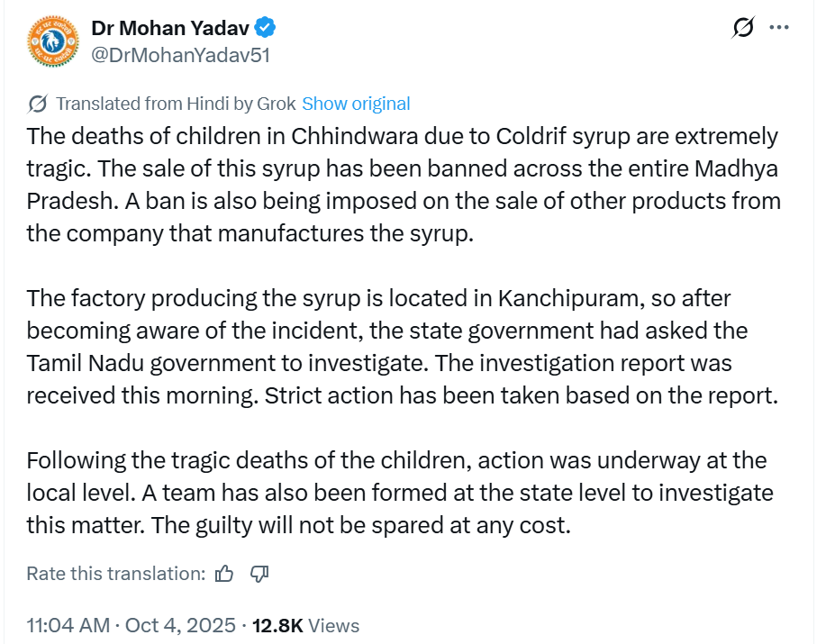Click the small Grok icon before "Translated from"

(x=38, y=104)
